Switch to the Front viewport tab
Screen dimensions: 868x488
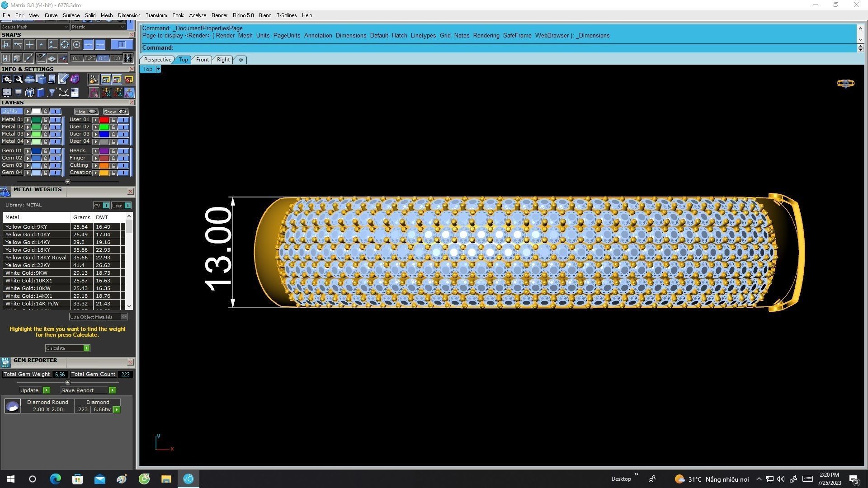(202, 60)
